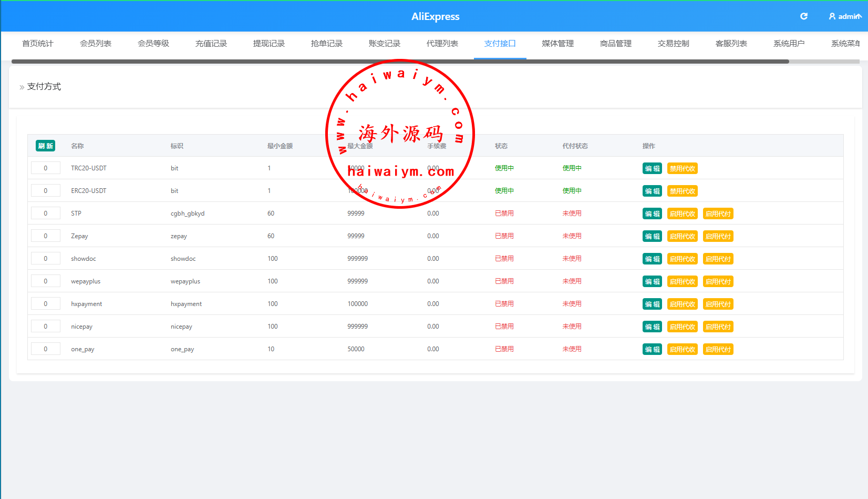Click 启用代收 in the STP row

(683, 213)
